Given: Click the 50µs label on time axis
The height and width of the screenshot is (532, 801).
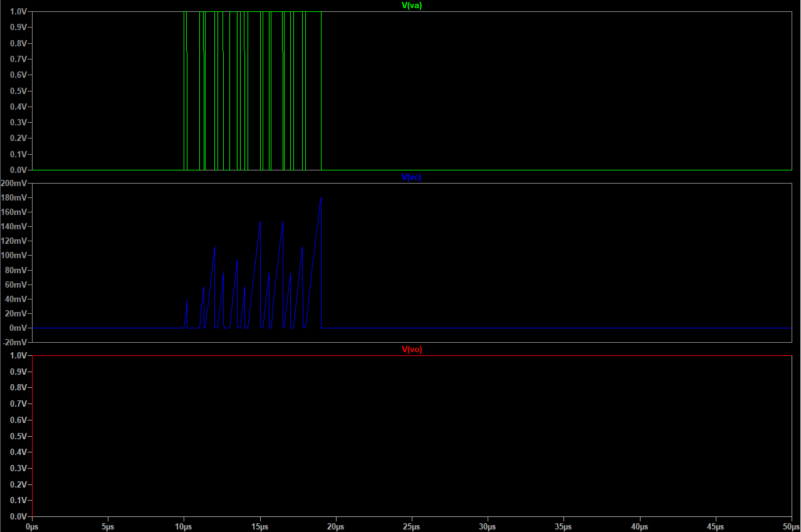Looking at the screenshot, I should pos(791,526).
